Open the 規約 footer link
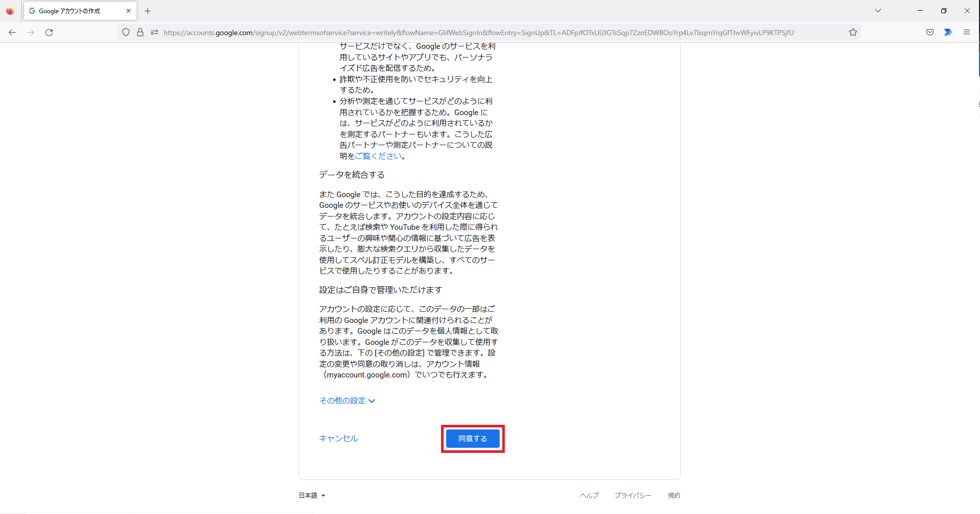The width and height of the screenshot is (980, 514). (x=674, y=495)
